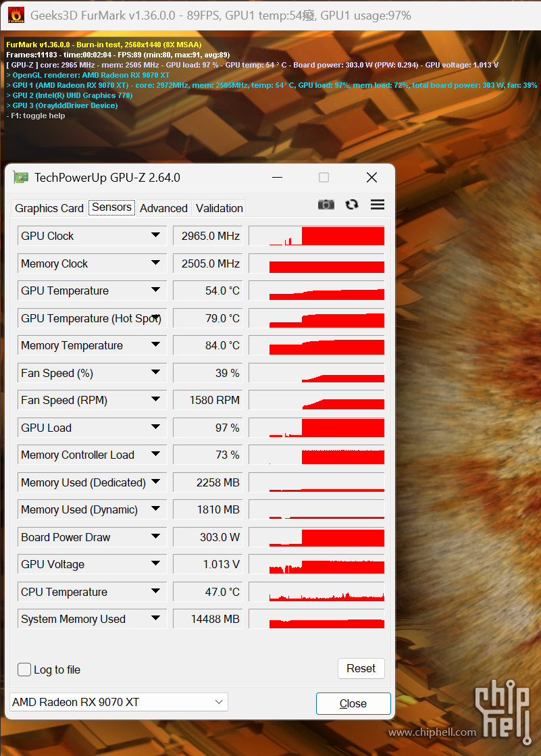Click the 79.0 °C Hot Spot value
Viewport: 541px width, 756px height.
208,318
